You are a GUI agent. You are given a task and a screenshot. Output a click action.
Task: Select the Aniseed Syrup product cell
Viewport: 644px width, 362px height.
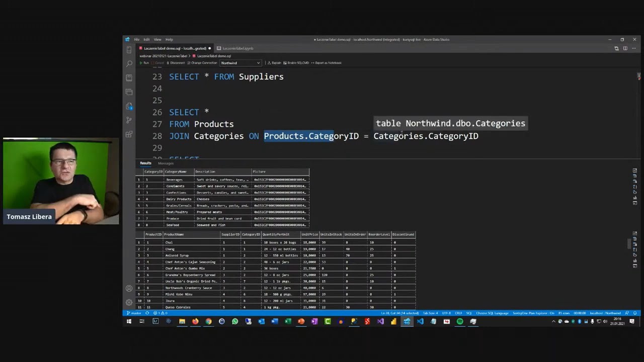pyautogui.click(x=192, y=255)
